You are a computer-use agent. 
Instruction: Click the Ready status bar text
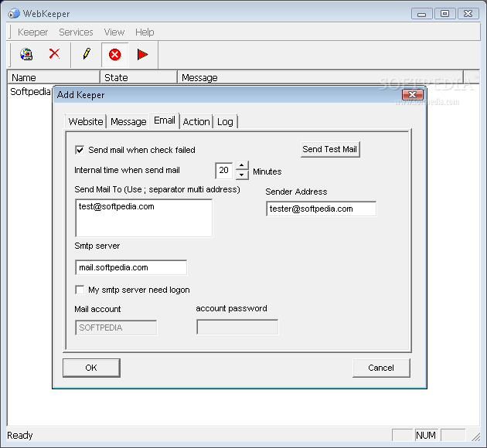point(20,436)
